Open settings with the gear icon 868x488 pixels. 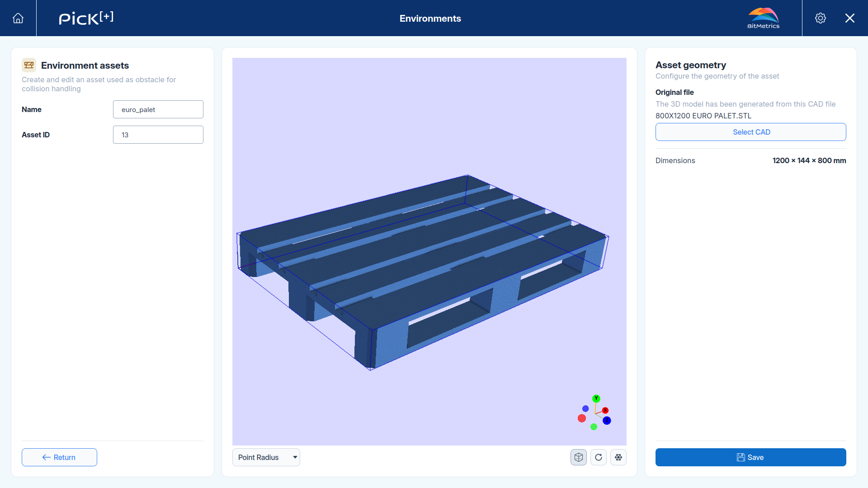click(x=821, y=18)
